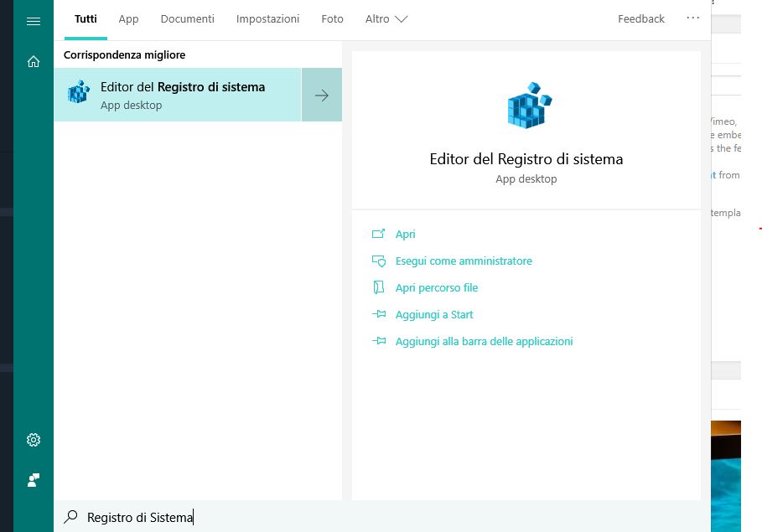The height and width of the screenshot is (532, 762).
Task: Click the user feedback icon in sidebar
Action: coord(34,480)
